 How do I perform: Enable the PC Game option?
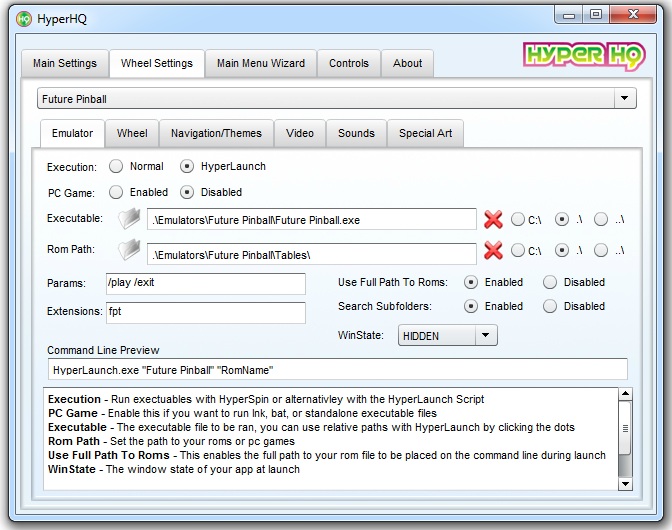pos(116,192)
